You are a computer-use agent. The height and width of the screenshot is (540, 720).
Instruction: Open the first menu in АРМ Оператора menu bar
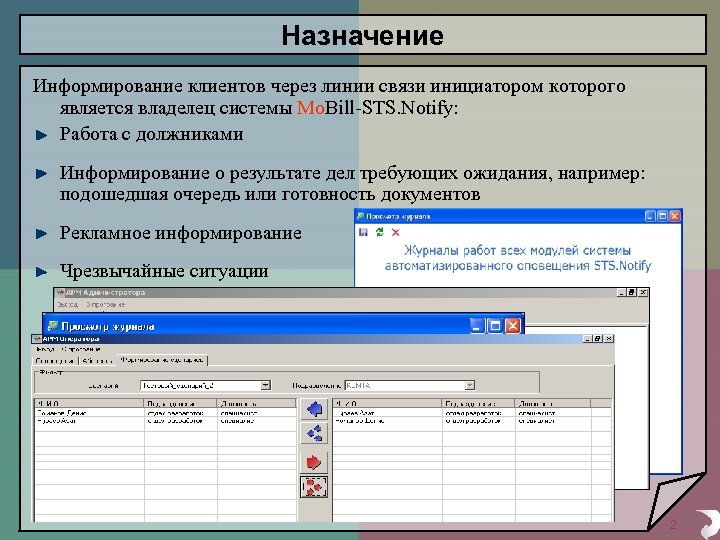45,349
